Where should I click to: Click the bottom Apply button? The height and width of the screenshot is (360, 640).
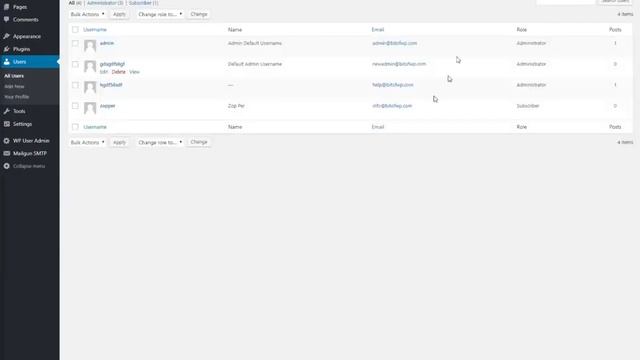(x=119, y=142)
